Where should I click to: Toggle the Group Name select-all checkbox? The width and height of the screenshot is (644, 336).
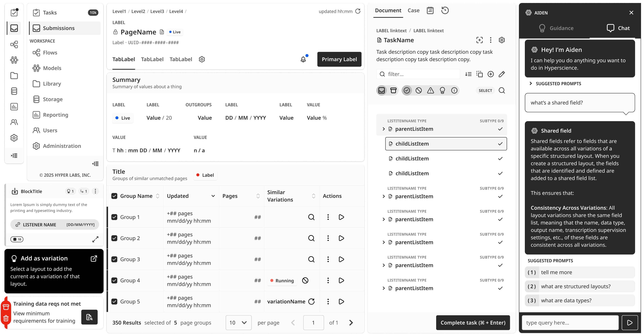tap(114, 196)
